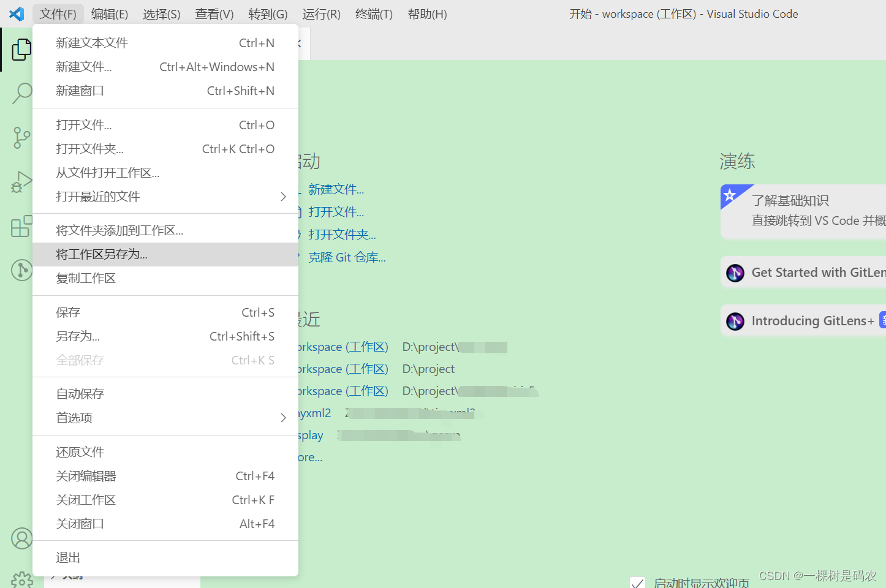Click 新建文件... link on welcome page
This screenshot has width=886, height=588.
tap(336, 189)
